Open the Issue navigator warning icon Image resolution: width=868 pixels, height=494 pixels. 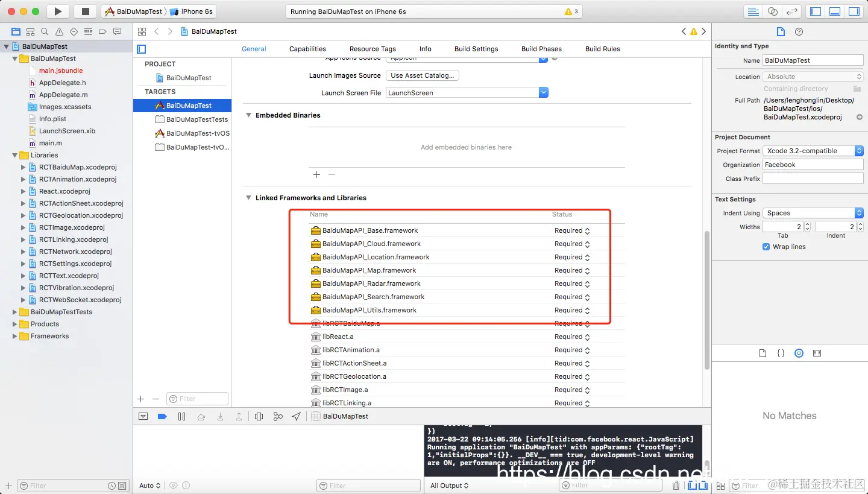[x=59, y=31]
